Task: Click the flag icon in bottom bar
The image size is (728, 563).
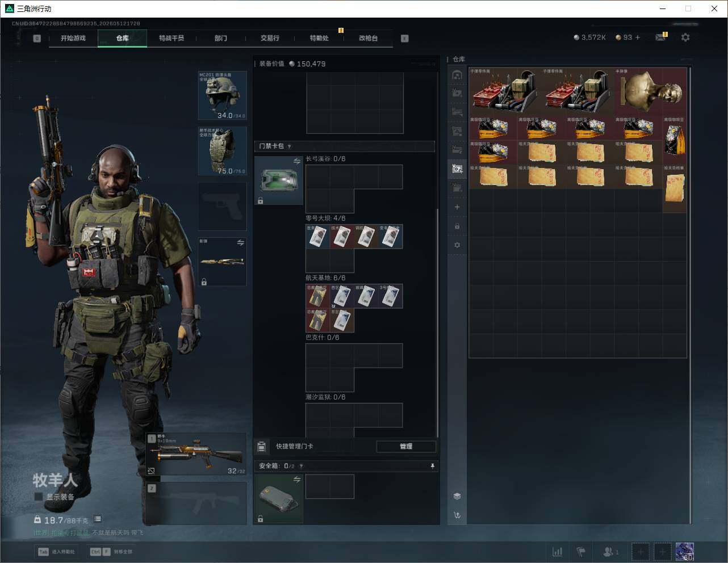Action: click(x=581, y=552)
